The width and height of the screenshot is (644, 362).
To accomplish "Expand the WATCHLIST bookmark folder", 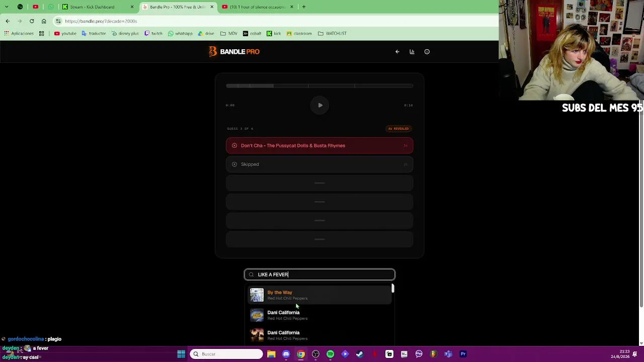I will (x=332, y=34).
